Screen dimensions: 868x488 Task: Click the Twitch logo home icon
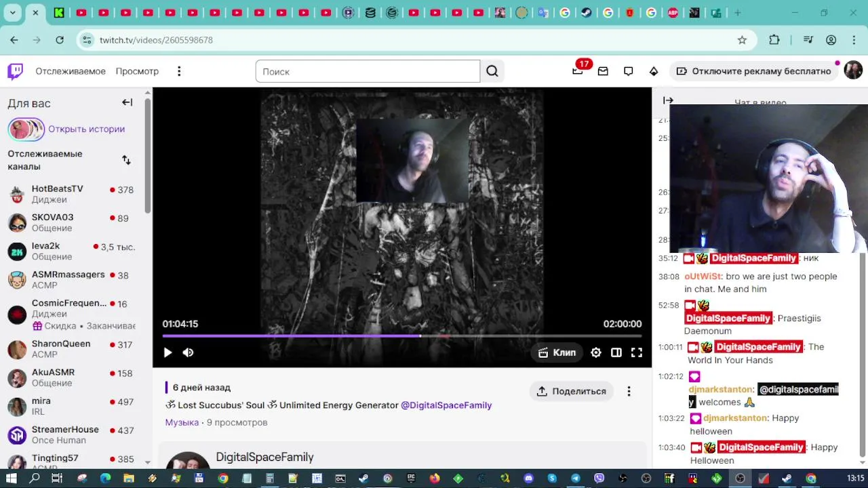15,71
